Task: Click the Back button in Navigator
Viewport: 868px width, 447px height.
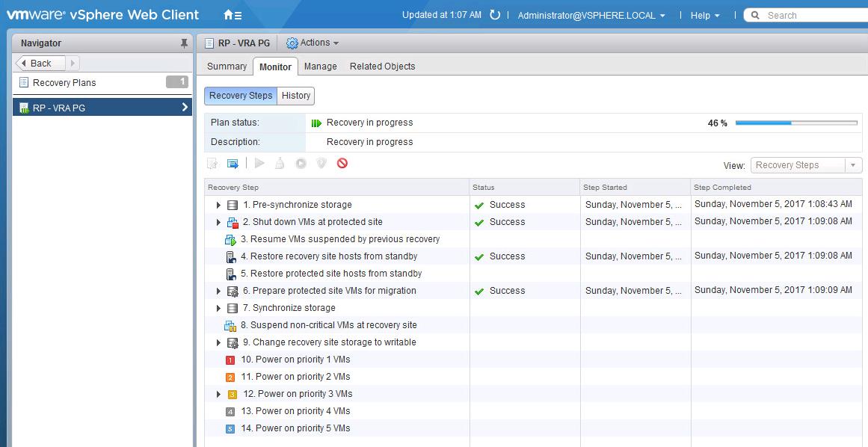Action: [40, 63]
